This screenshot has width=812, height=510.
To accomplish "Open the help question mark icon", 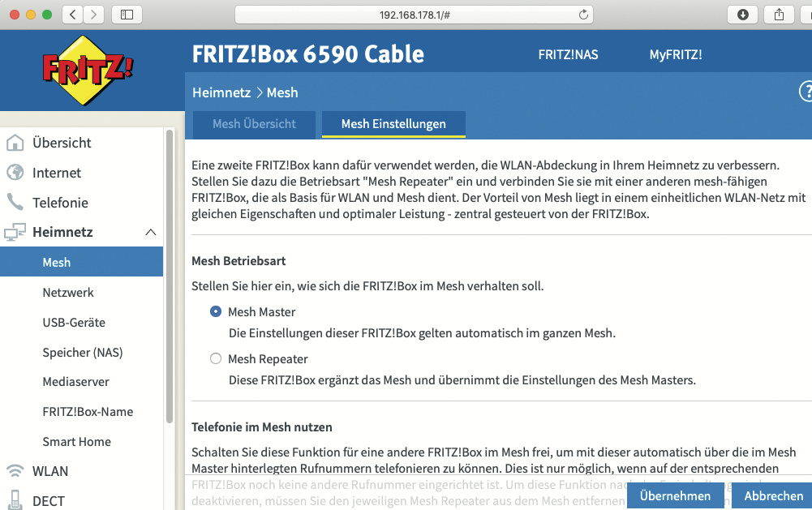I will (806, 92).
